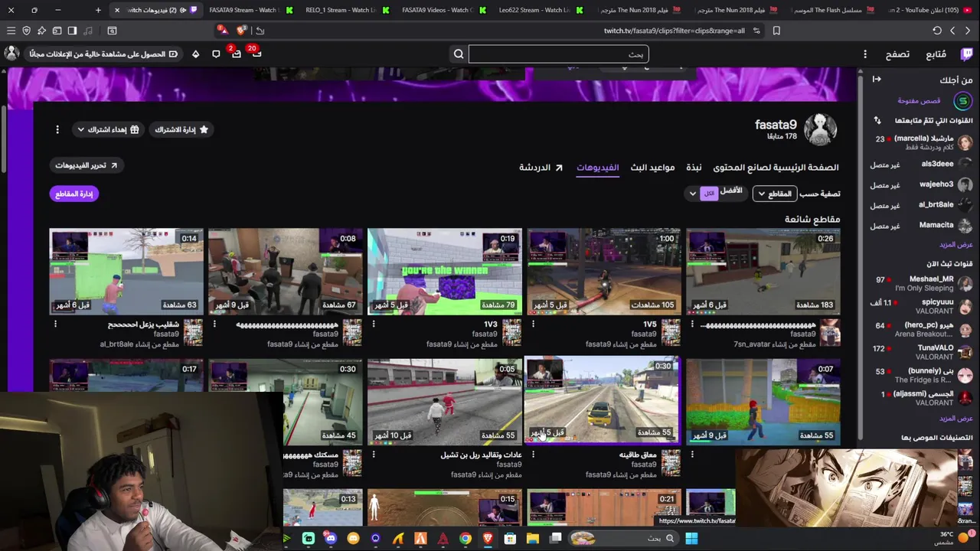Screen dimensions: 980x551
Task: Open the user account avatar menu
Action: [x=11, y=54]
